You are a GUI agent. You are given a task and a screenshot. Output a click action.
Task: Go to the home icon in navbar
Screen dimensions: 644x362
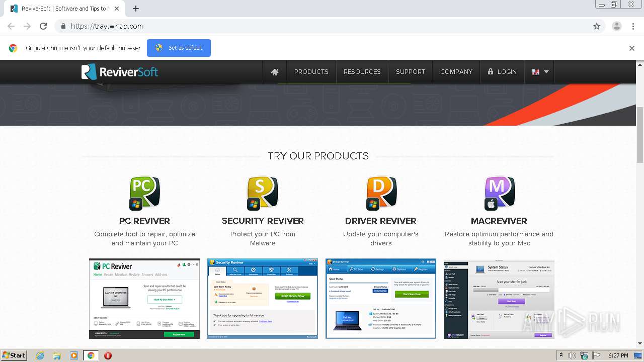click(x=275, y=72)
